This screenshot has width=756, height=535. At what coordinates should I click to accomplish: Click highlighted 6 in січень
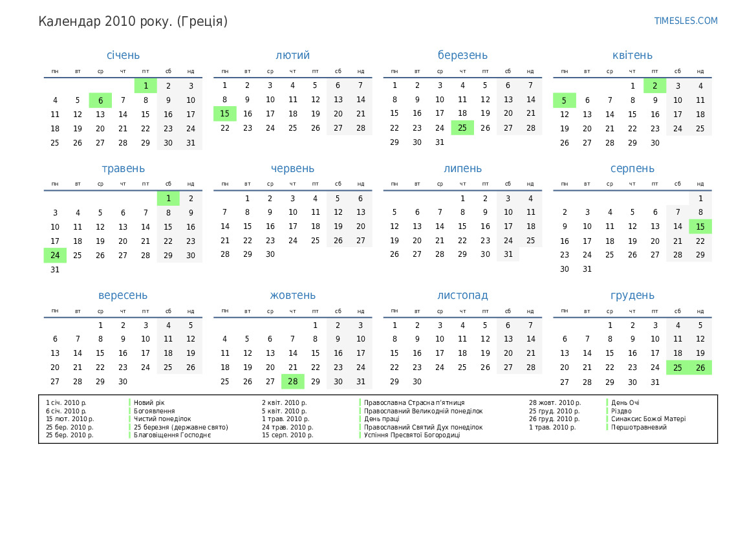100,100
